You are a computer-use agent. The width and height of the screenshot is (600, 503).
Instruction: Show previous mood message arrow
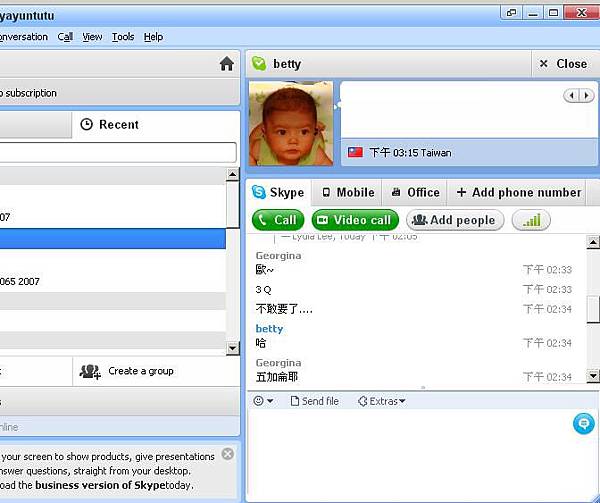[x=571, y=95]
